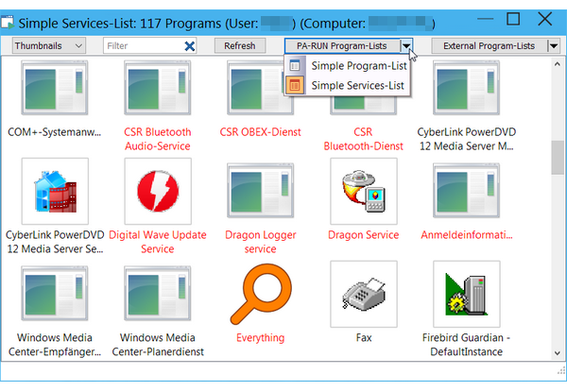Click into the Filter text field
This screenshot has height=392, width=567.
pyautogui.click(x=140, y=45)
